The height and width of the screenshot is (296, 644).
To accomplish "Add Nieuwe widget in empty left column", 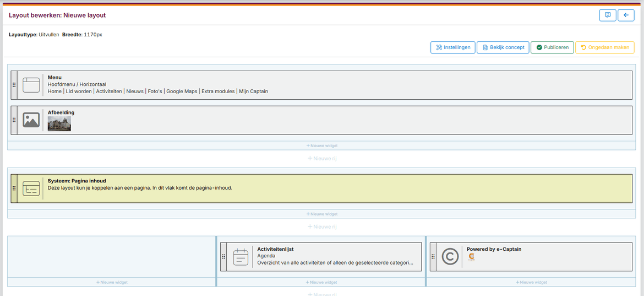I will coord(112,282).
